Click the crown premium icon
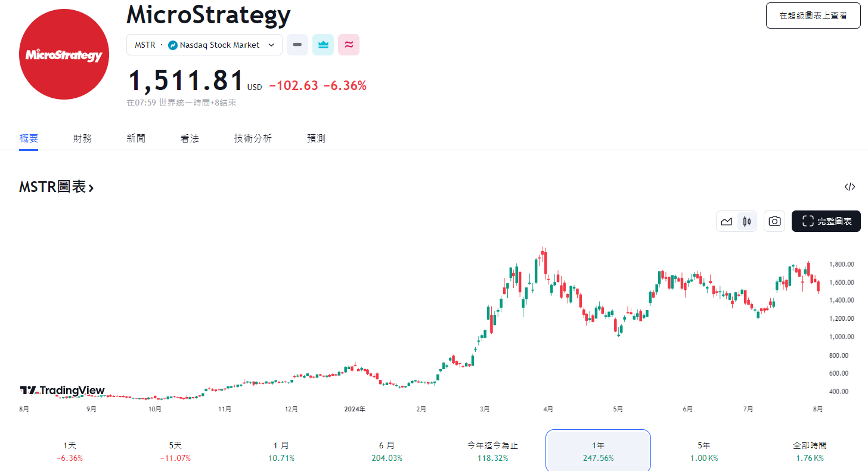The height and width of the screenshot is (471, 868). (x=323, y=44)
